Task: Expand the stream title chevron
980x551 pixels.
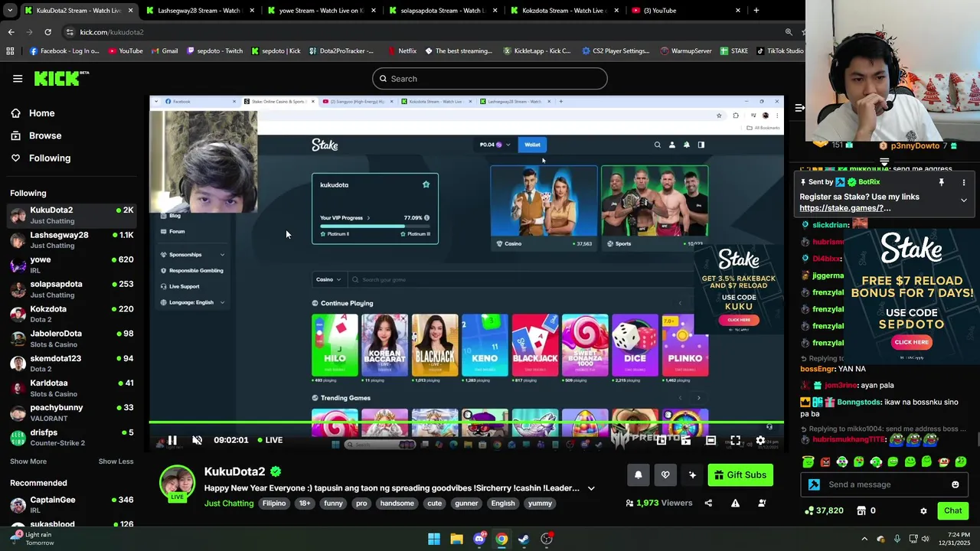Action: click(x=591, y=488)
